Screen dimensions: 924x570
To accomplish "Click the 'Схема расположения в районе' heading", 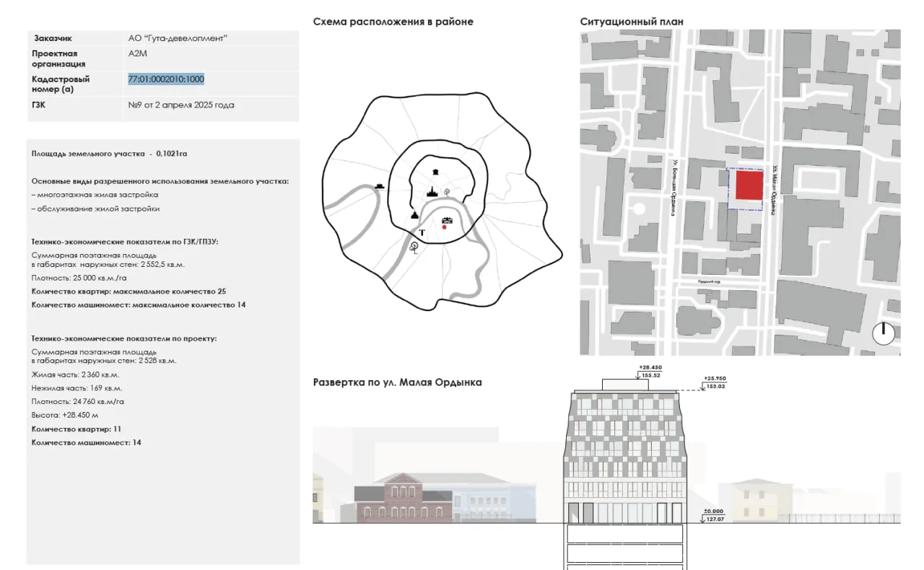I will coord(393,22).
